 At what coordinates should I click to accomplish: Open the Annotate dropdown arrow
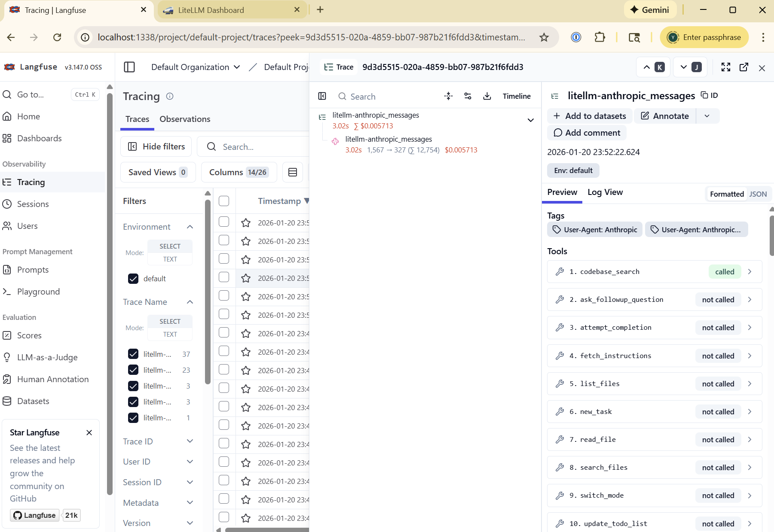point(707,116)
